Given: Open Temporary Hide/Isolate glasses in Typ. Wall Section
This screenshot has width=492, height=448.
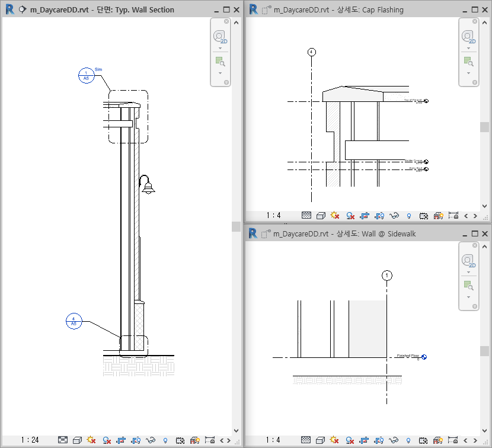Looking at the screenshot, I should tap(151, 440).
